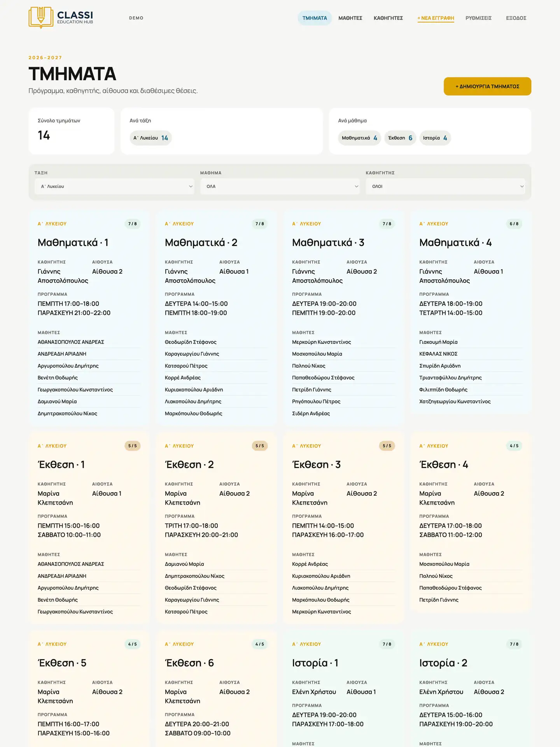
Task: Select student Βενέτη Θοδωρής in Έκθεση · 1
Action: tap(58, 600)
